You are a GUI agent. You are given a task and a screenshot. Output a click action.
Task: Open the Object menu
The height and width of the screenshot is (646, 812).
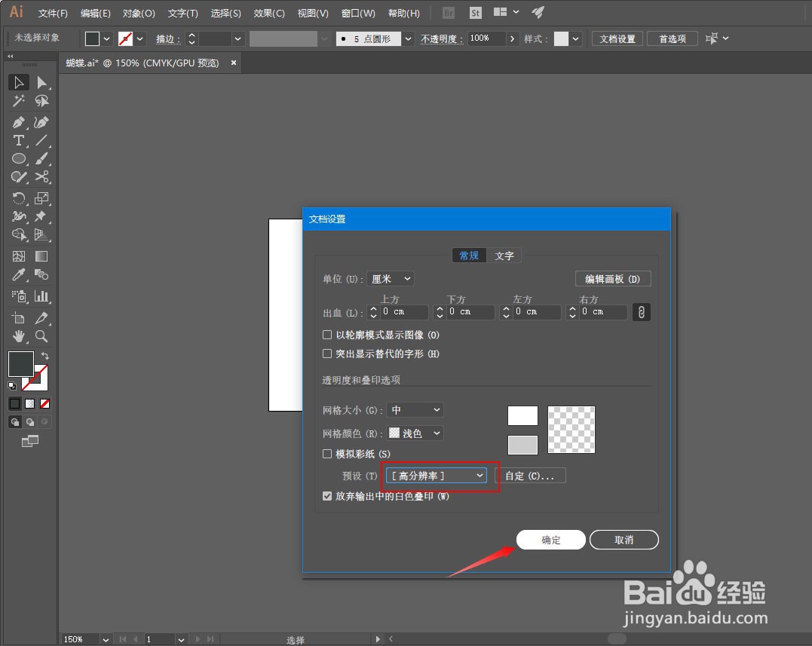[x=139, y=14]
